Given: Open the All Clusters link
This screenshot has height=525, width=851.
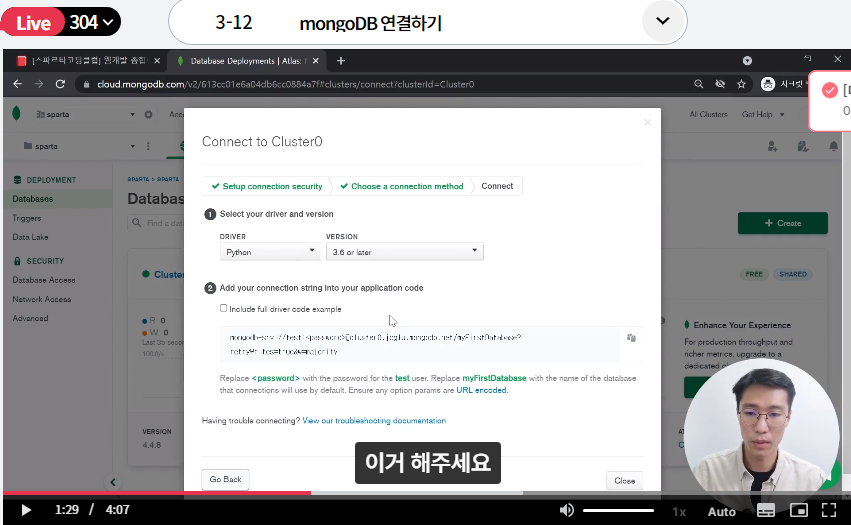Looking at the screenshot, I should pos(708,115).
